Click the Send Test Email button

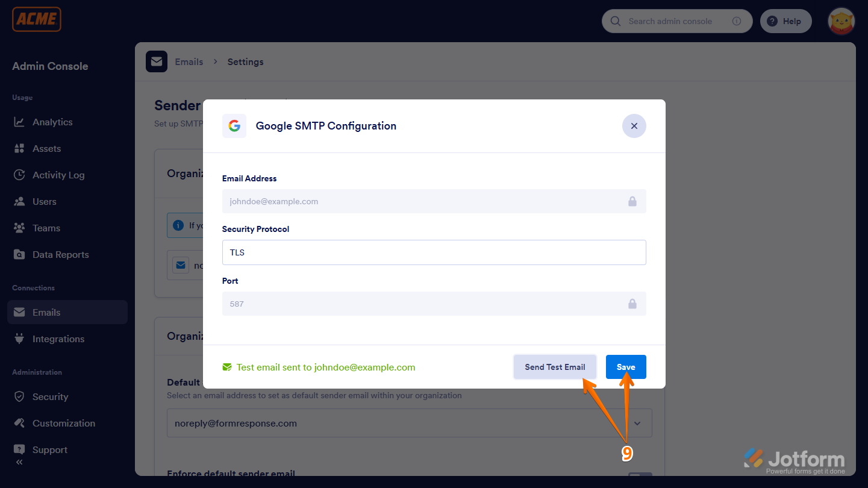click(x=555, y=366)
